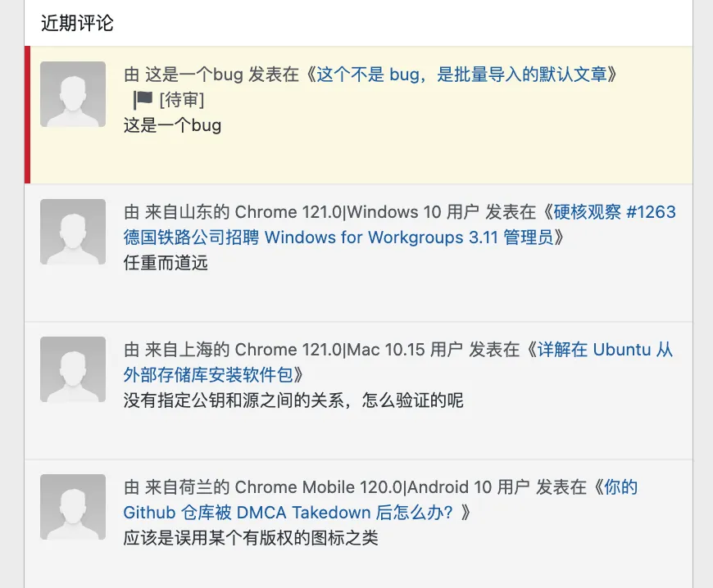Select the Shanghai Mac user's avatar image

[73, 369]
